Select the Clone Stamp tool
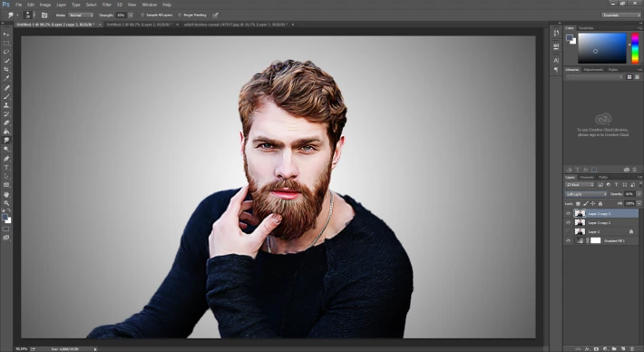 6,105
